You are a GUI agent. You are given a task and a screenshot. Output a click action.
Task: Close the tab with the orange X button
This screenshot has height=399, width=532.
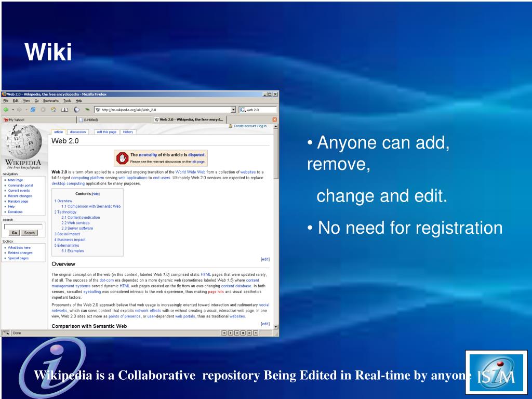pos(274,119)
